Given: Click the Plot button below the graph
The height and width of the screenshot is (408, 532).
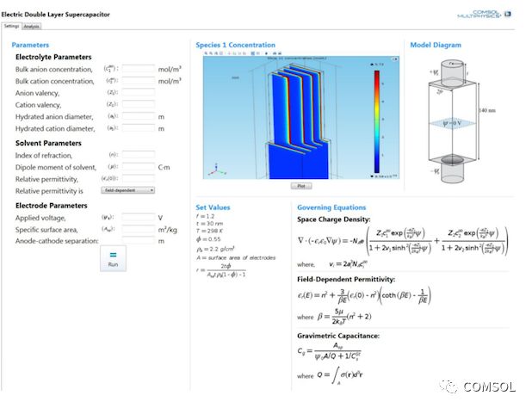Looking at the screenshot, I should (301, 186).
